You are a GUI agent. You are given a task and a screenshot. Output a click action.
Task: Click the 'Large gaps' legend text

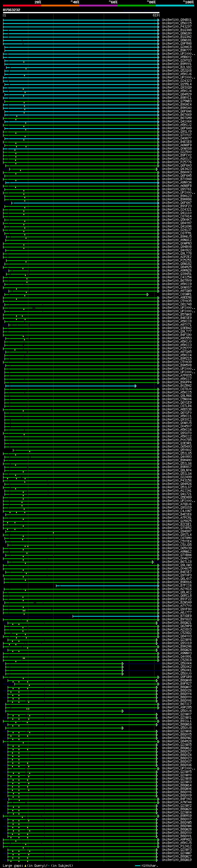[13, 866]
